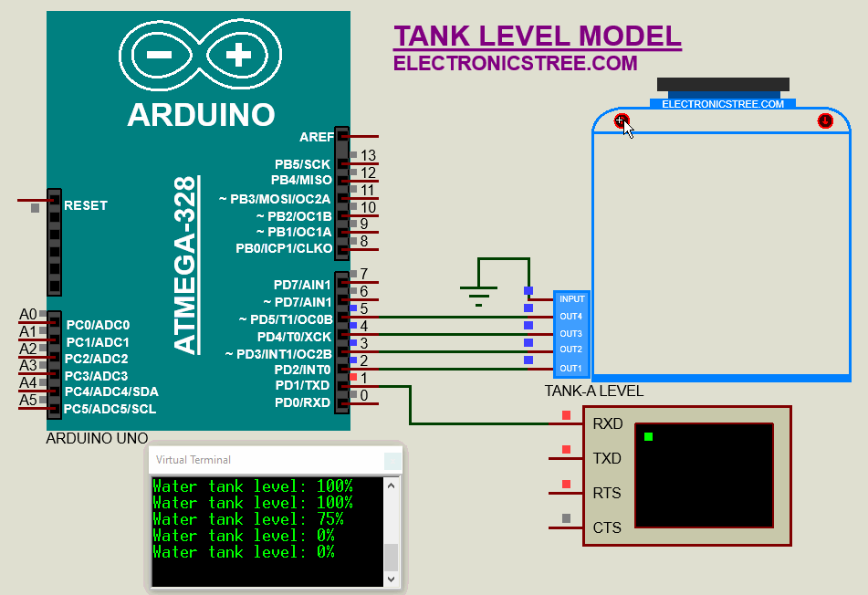The height and width of the screenshot is (595, 868).
Task: Click the terminal scrollbar down arrow
Action: pyautogui.click(x=391, y=579)
